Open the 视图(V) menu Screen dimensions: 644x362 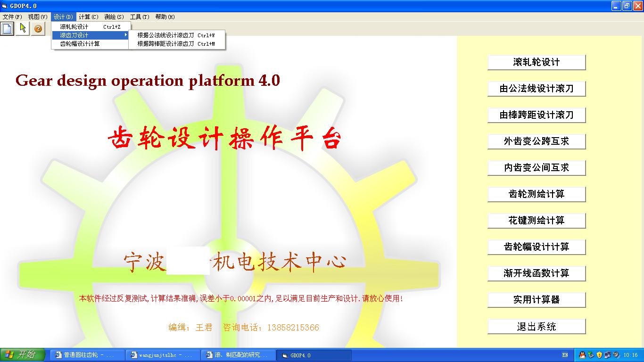coord(38,17)
